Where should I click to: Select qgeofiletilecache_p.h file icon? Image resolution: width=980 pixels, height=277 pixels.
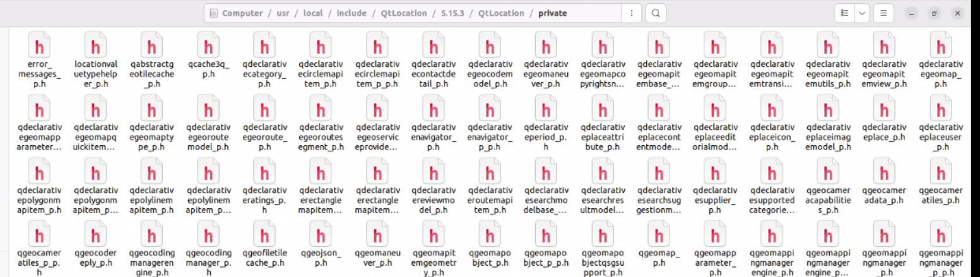pos(264,233)
